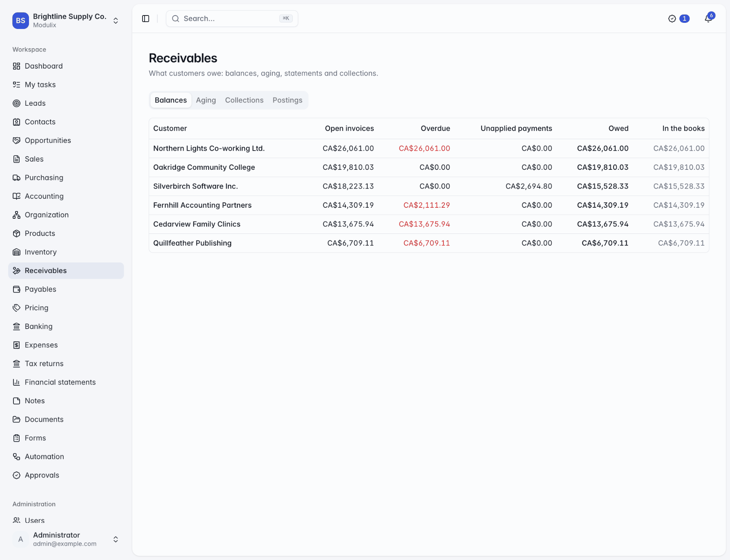Click the Products box icon
730x560 pixels.
16,233
